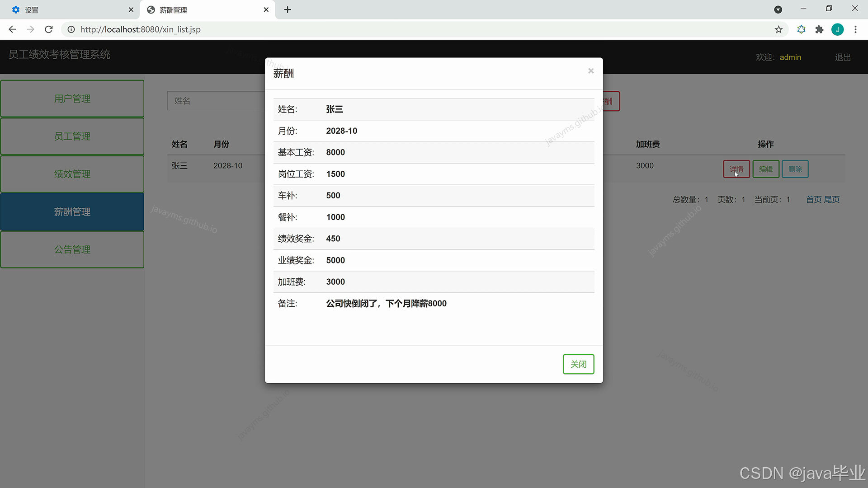Screen dimensions: 868x488
Task: Click the 总数量 count in pagination
Action: point(690,199)
